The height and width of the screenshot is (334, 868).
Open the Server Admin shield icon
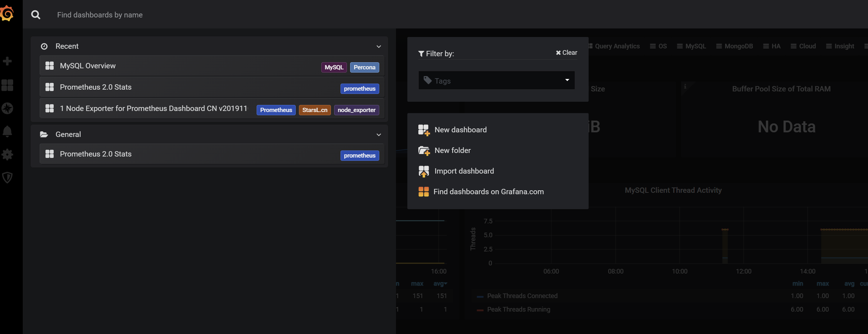[7, 177]
